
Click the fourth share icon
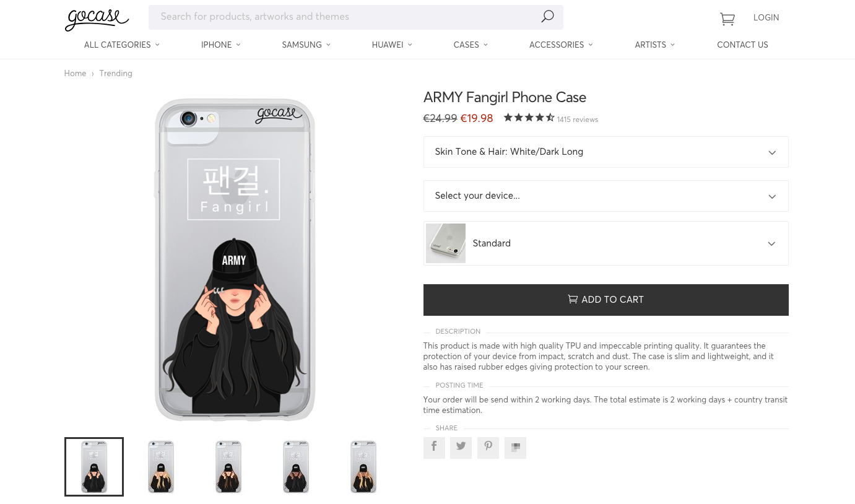click(515, 448)
